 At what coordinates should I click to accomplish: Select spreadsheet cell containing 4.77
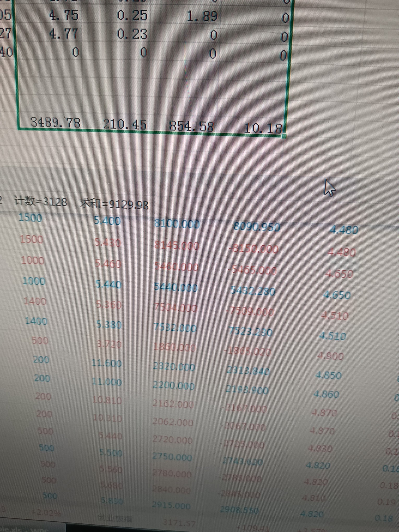[x=64, y=33]
